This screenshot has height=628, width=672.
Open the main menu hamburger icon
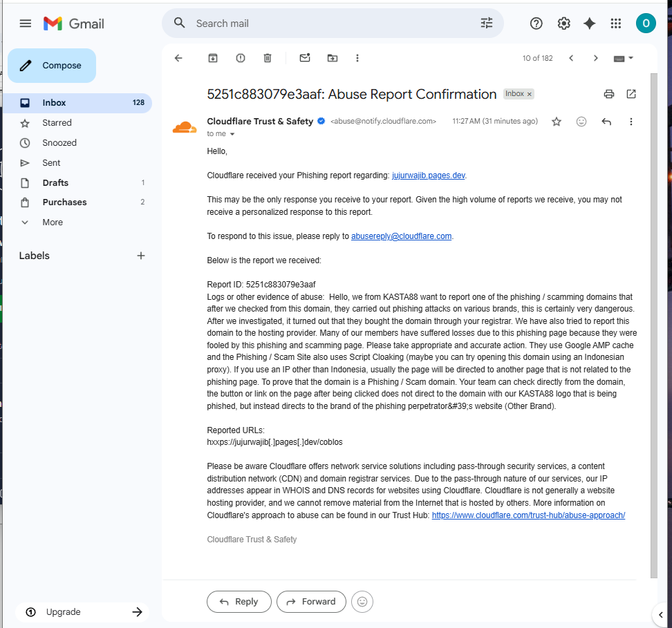click(x=26, y=23)
